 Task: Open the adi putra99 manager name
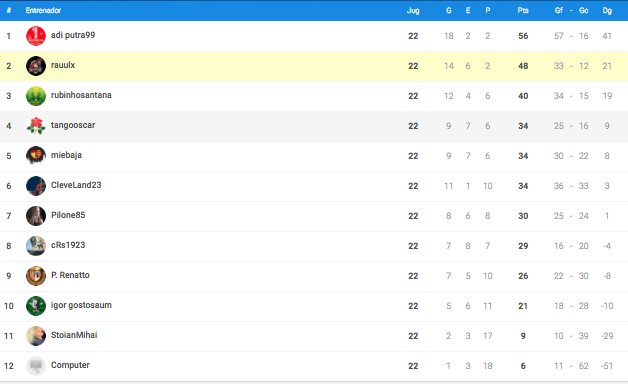tap(73, 35)
